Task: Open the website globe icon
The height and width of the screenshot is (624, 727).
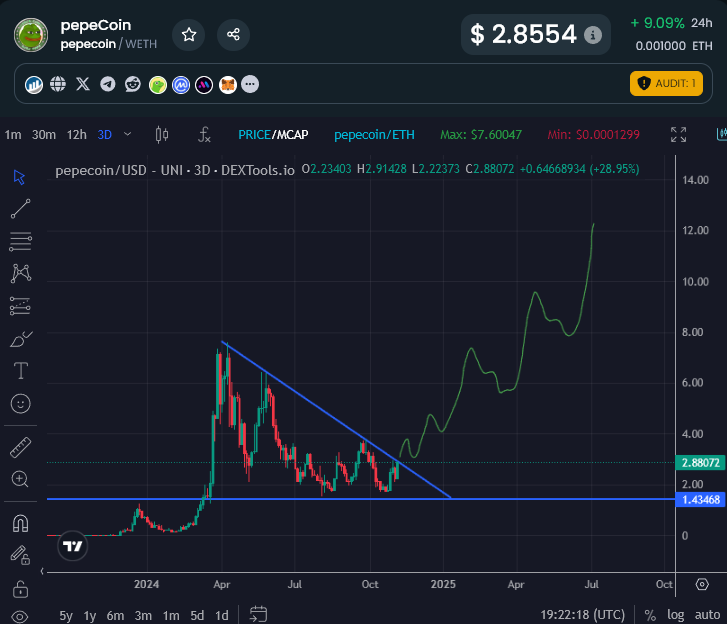Action: click(x=58, y=84)
